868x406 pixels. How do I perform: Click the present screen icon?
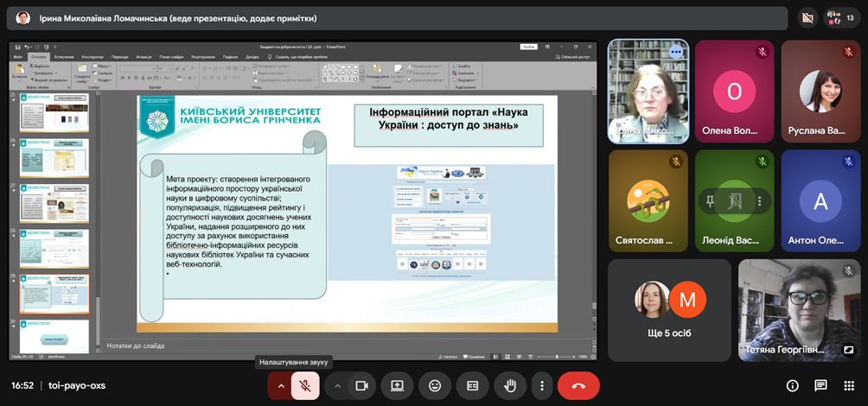coord(398,385)
